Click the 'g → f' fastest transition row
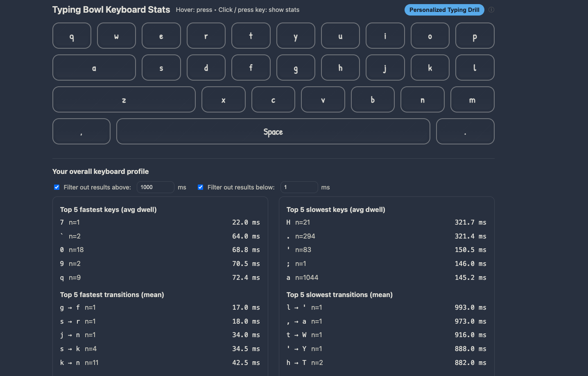The image size is (588, 376). [x=160, y=307]
